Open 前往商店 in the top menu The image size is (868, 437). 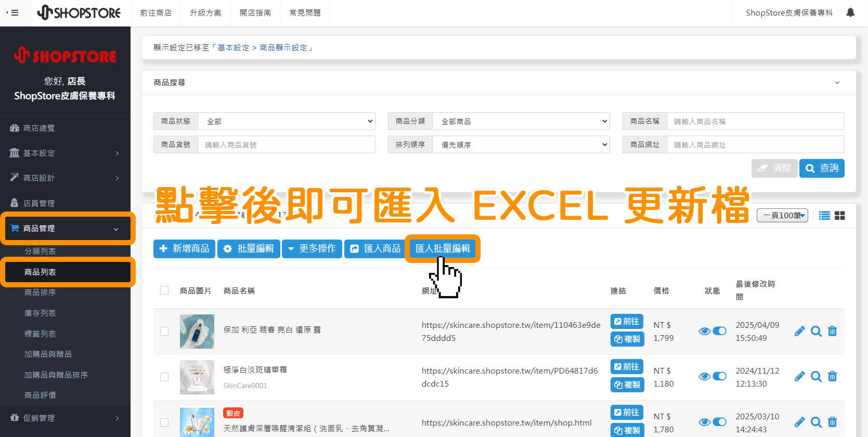point(156,13)
